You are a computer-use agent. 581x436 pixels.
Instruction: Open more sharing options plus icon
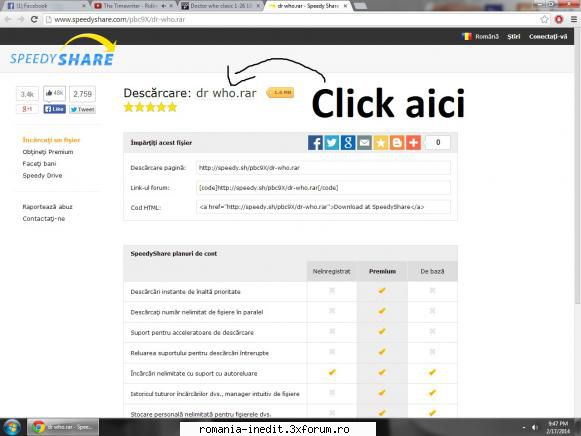click(414, 143)
